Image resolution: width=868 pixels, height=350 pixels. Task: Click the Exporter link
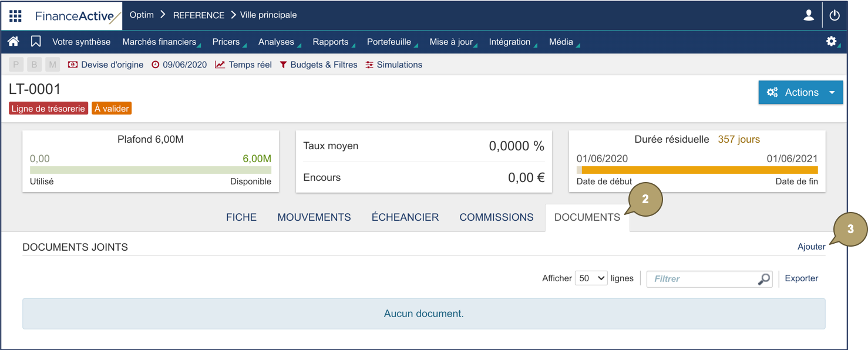[x=801, y=278]
